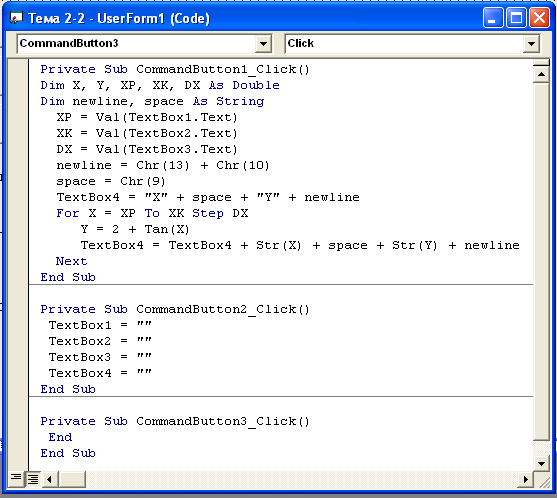Click the line 'DX = Val(TextBox3.Text)'
Image resolution: width=557 pixels, height=498 pixels.
click(x=147, y=149)
